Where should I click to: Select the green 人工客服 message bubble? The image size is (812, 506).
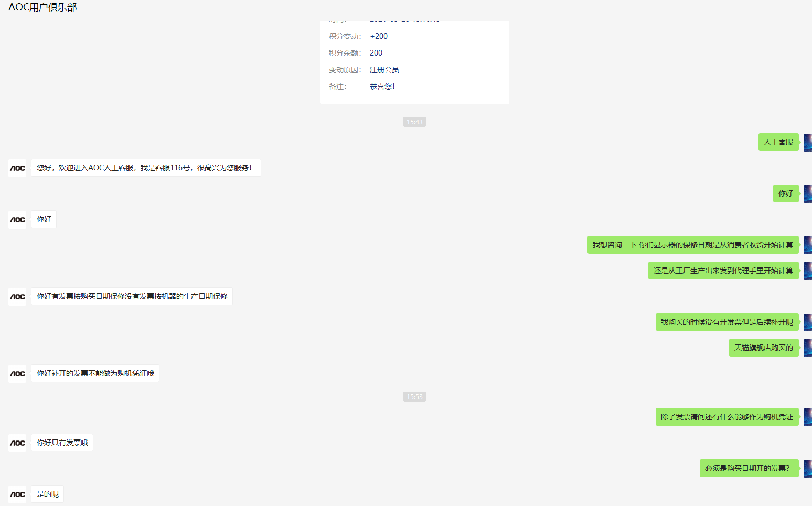(x=778, y=142)
